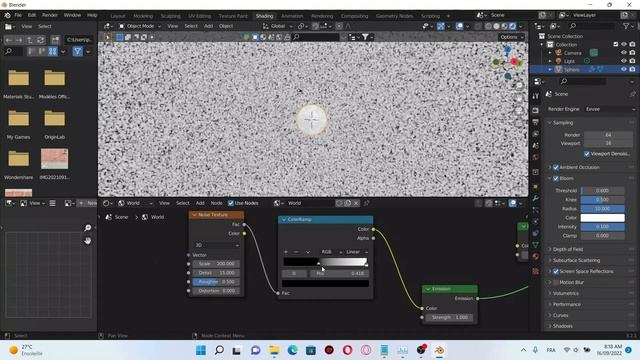Click the Emission Strength field
This screenshot has width=640, height=360.
[449, 317]
